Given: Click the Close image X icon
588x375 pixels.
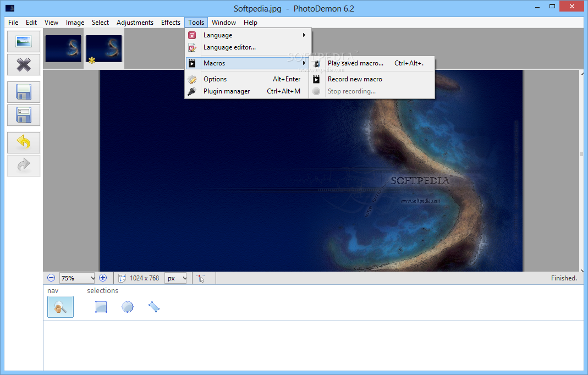Looking at the screenshot, I should coord(24,65).
